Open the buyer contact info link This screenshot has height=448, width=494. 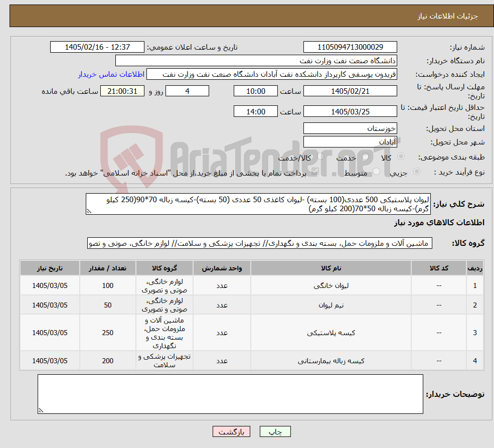pyautogui.click(x=111, y=74)
